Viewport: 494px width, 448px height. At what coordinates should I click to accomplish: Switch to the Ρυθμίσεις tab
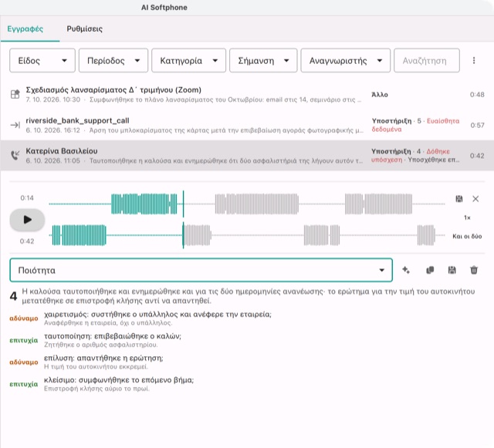click(84, 29)
